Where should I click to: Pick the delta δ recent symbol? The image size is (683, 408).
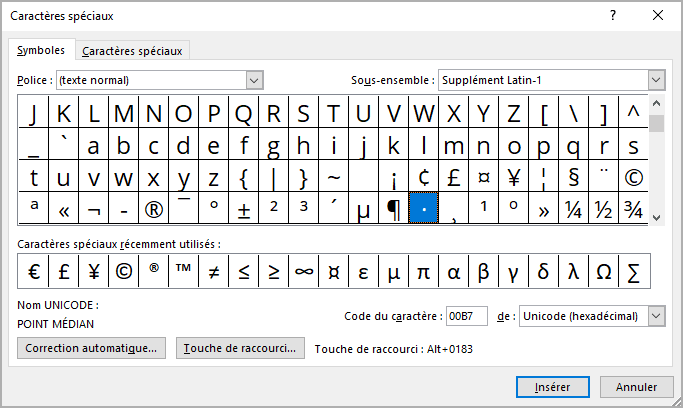point(544,271)
